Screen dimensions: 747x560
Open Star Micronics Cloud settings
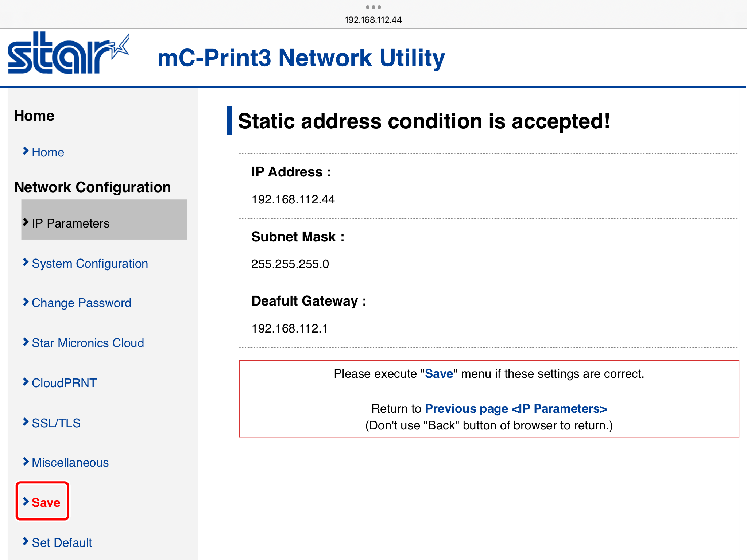[88, 343]
